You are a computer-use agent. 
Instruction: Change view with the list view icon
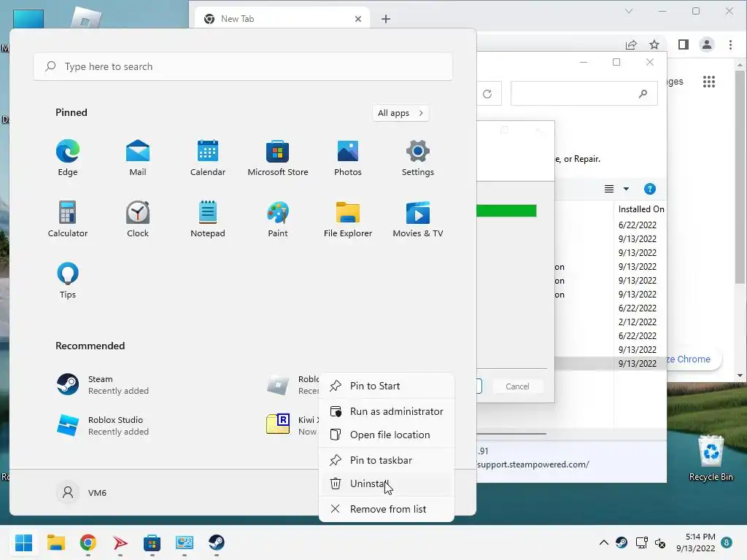609,189
